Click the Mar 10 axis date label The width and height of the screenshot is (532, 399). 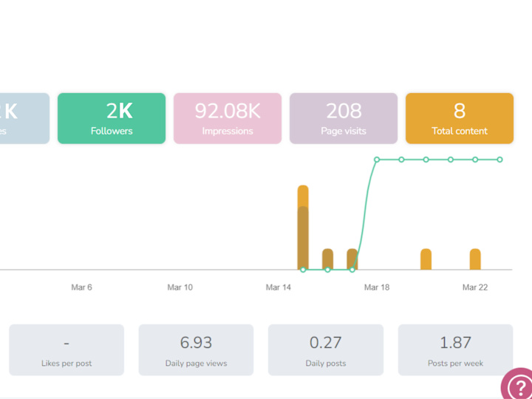(x=180, y=287)
